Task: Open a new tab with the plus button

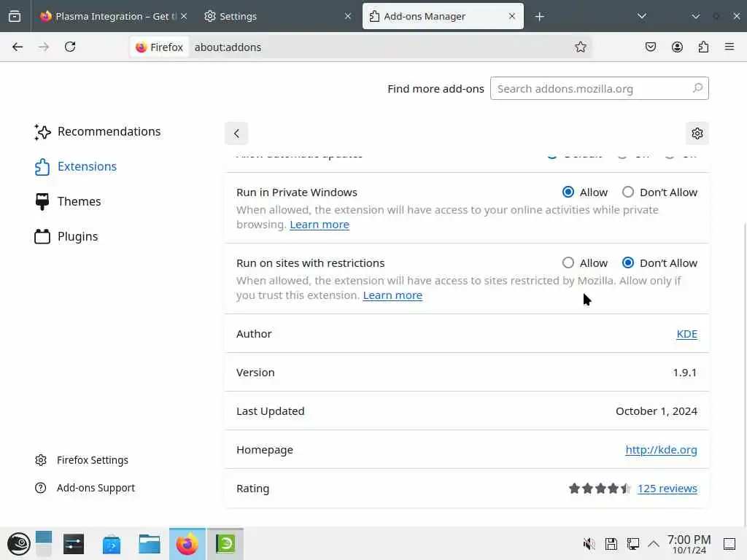Action: coord(539,17)
